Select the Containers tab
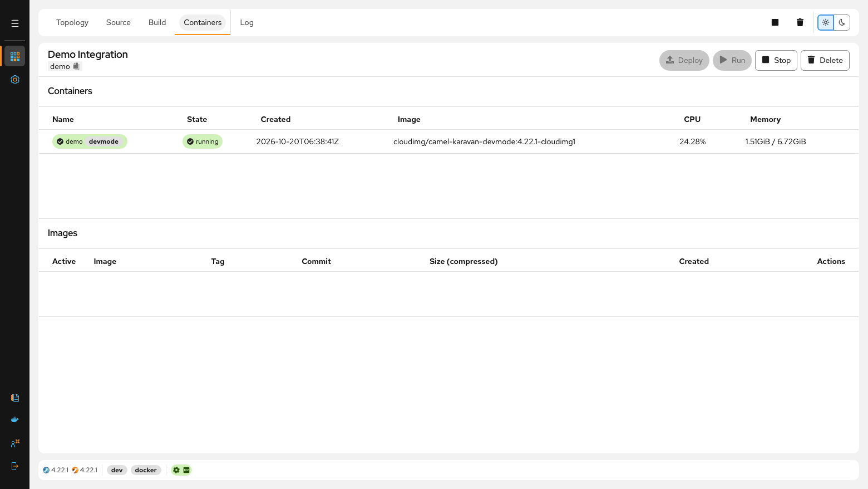 coord(203,22)
